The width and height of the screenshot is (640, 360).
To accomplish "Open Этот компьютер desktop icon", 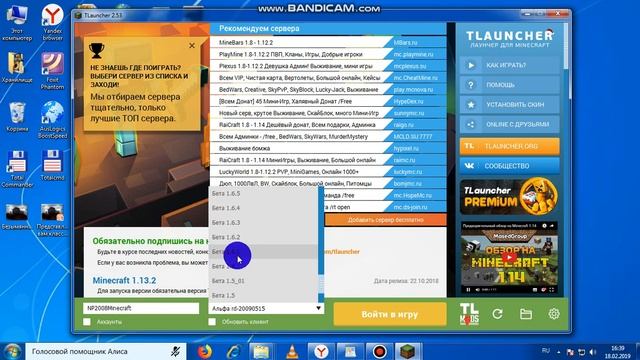I will coord(17,22).
